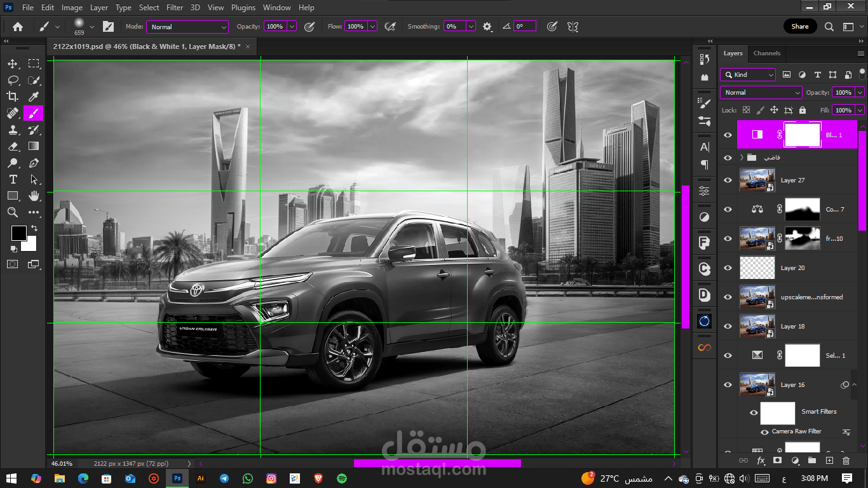The width and height of the screenshot is (868, 488).
Task: Click the delete layer trash icon
Action: 846,460
